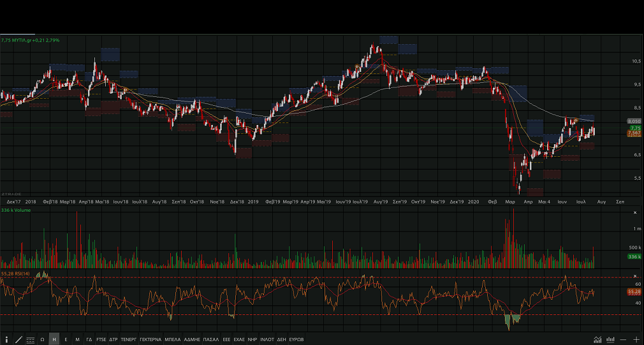Viewport: 644px width, 345px height.
Task: Load the ΓΕΚΤΕΡΝΑ stock chart
Action: click(x=150, y=339)
